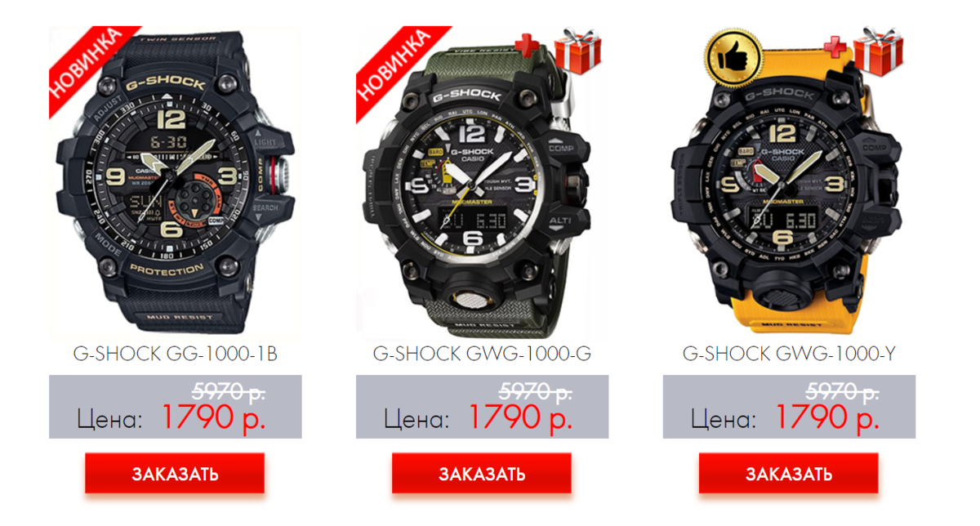Order the G-SHOCK GWG-1000-G with ЗАКАЗАТЬ
This screenshot has height=526, width=980.
coord(482,474)
